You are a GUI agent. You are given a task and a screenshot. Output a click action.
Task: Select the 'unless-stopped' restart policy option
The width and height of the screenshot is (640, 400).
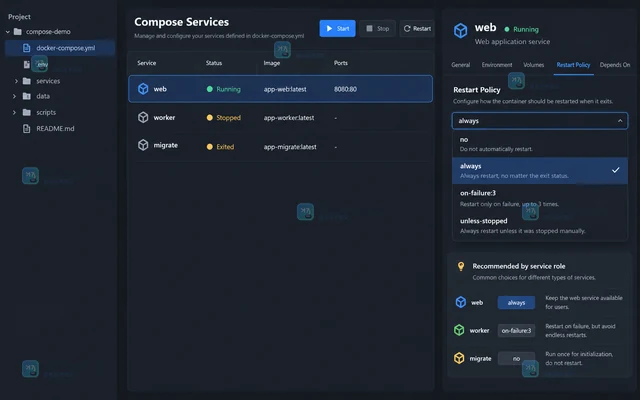tap(540, 225)
